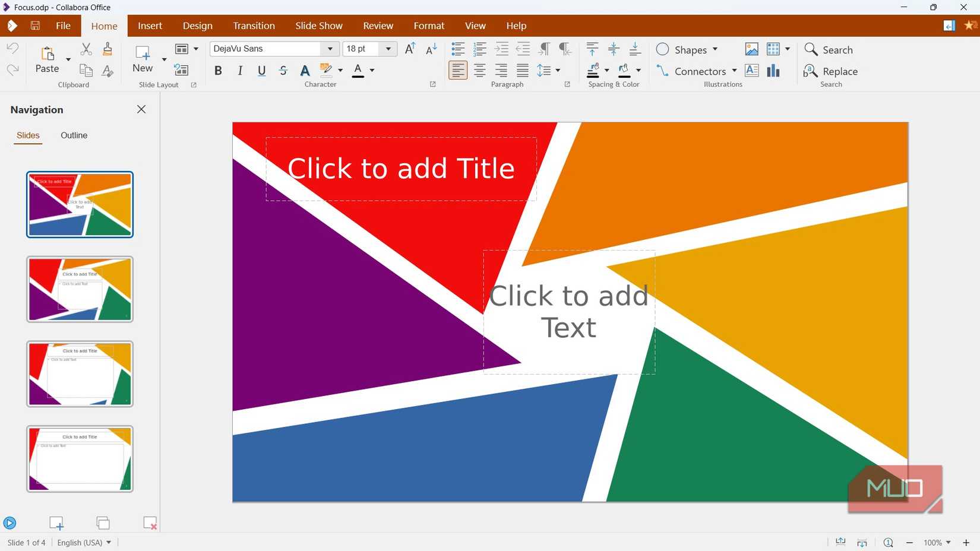Enable center paragraph alignment
The height and width of the screenshot is (551, 980).
click(479, 71)
